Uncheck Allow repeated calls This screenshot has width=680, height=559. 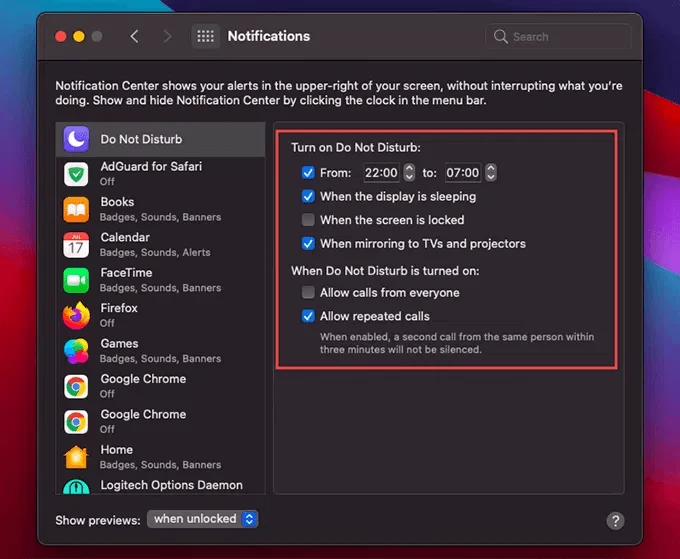(x=308, y=316)
